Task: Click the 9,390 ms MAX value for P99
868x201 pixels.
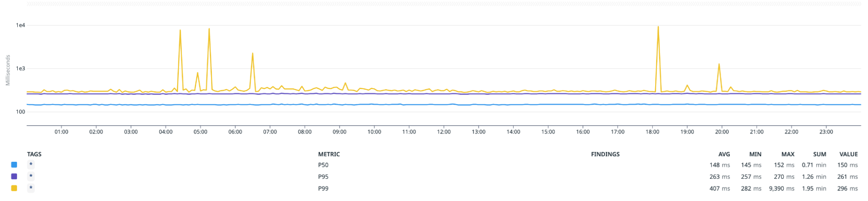Action: pos(781,188)
